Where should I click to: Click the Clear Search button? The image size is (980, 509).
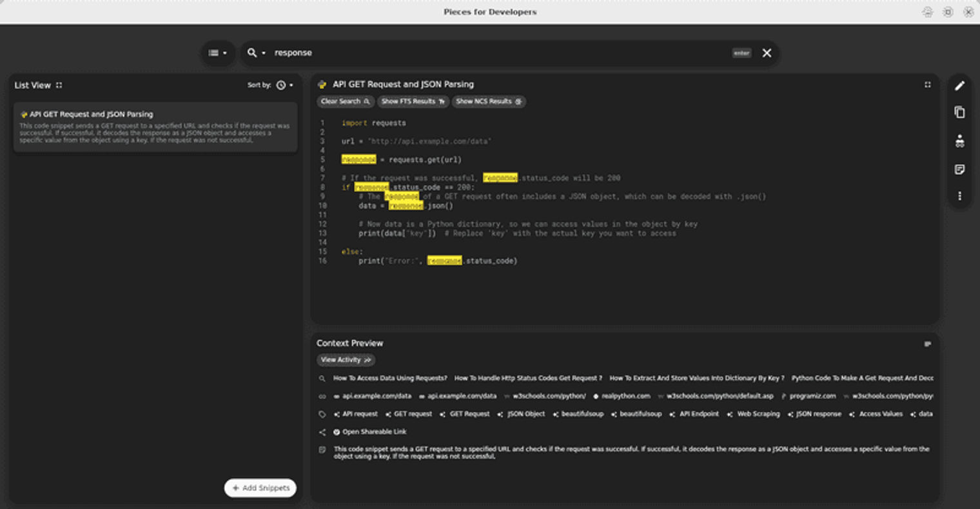pyautogui.click(x=345, y=101)
